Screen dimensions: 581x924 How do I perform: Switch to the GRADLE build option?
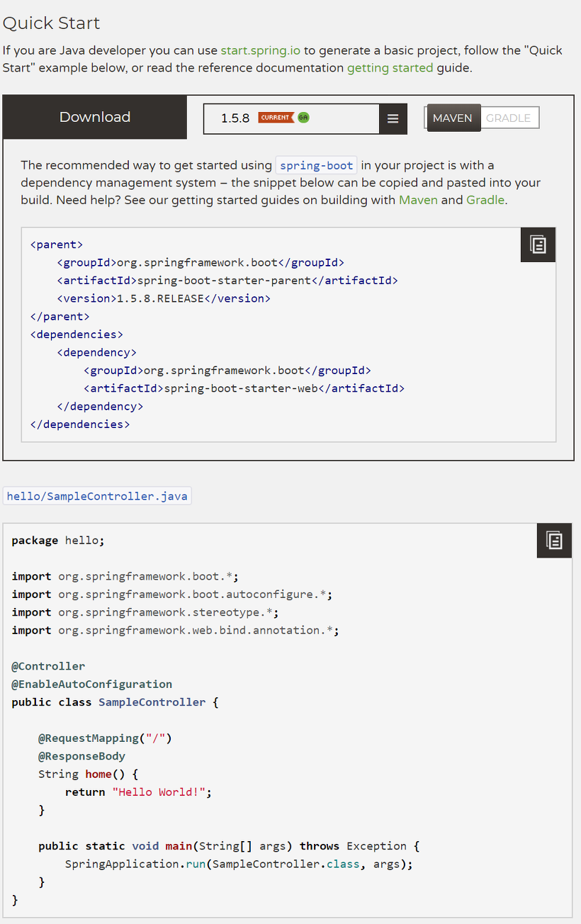coord(509,118)
